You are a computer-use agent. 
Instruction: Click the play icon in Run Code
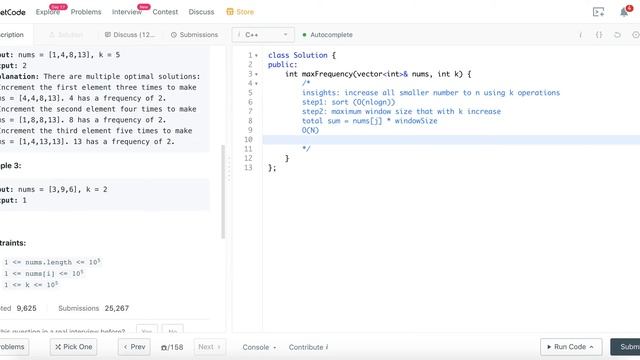tap(549, 347)
